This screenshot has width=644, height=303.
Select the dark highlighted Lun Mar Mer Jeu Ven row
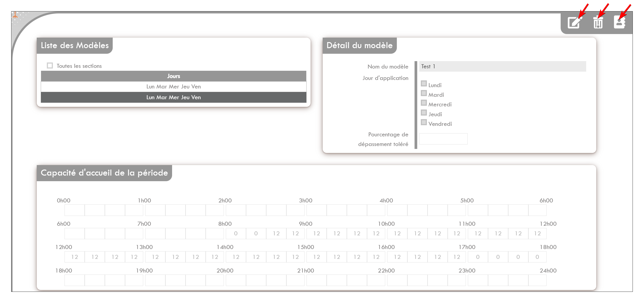coord(173,97)
